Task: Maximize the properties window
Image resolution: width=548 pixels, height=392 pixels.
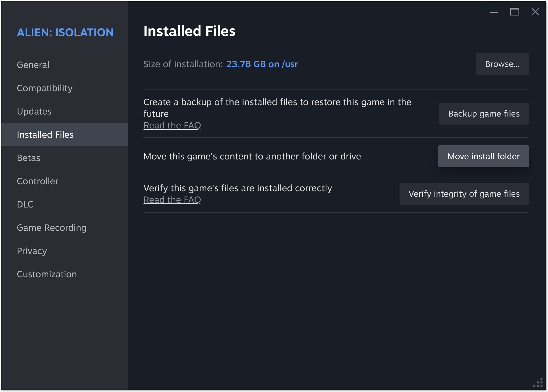Action: click(x=514, y=12)
